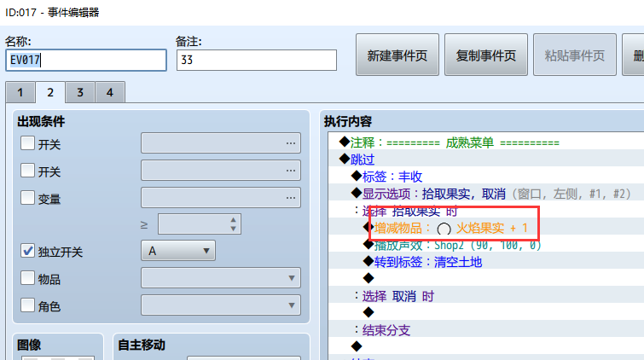Viewport: 644px width, 360px height.
Task: Click the empty command line after 转到标签
Action: tap(486, 279)
